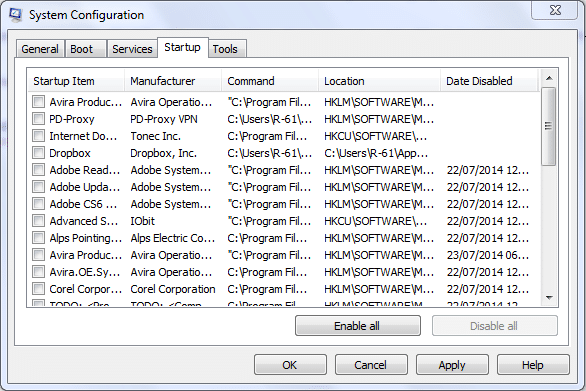Click the Alps Electric Co... manufacturer cell

173,238
